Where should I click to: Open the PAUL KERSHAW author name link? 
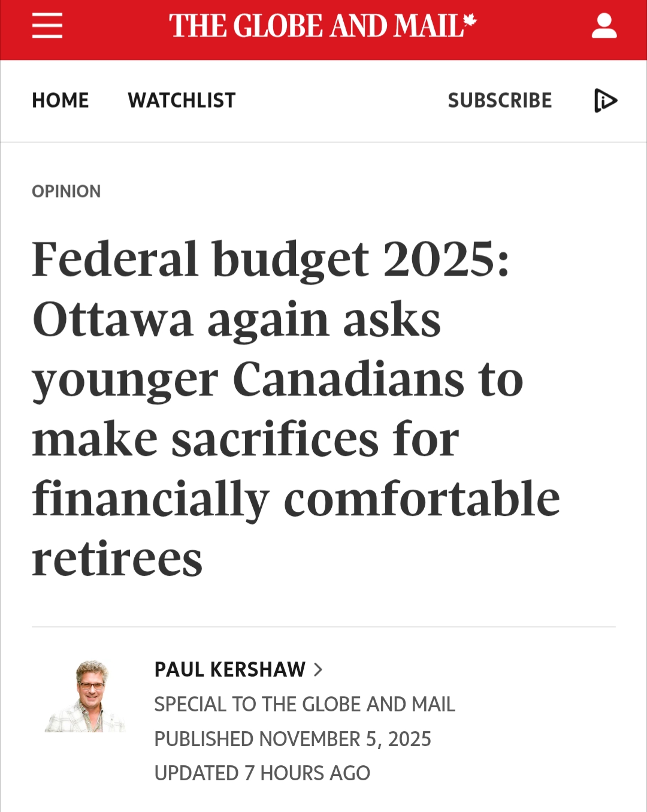(230, 669)
